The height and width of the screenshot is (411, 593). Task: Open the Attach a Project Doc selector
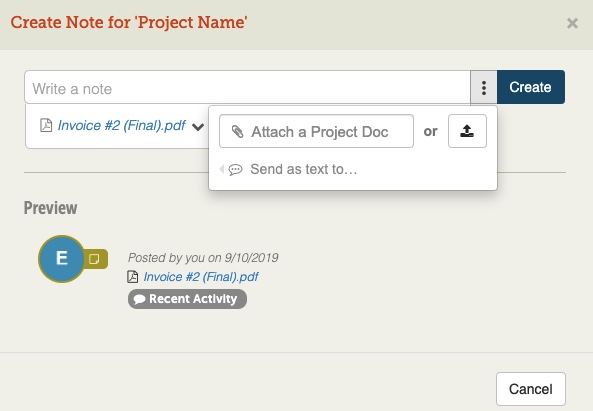click(316, 131)
